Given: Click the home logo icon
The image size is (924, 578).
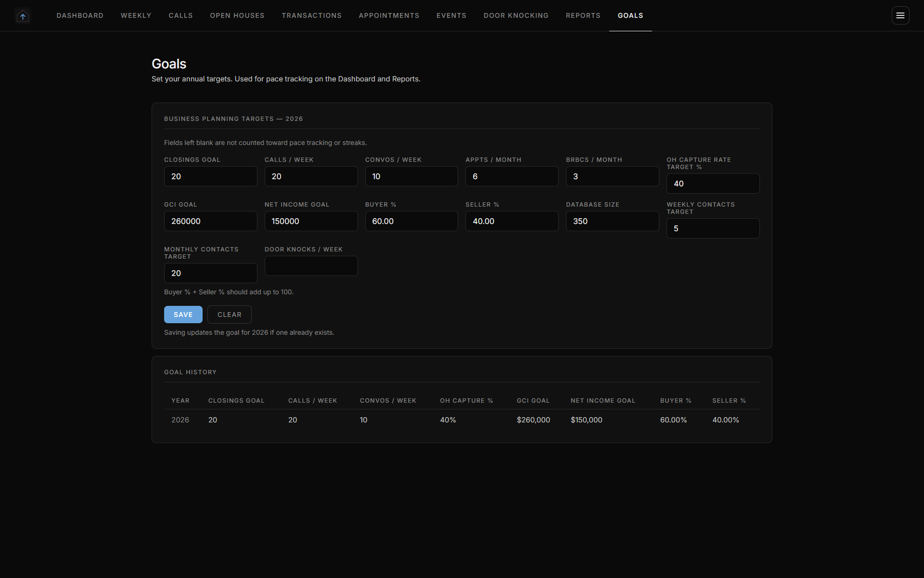Looking at the screenshot, I should (x=23, y=16).
